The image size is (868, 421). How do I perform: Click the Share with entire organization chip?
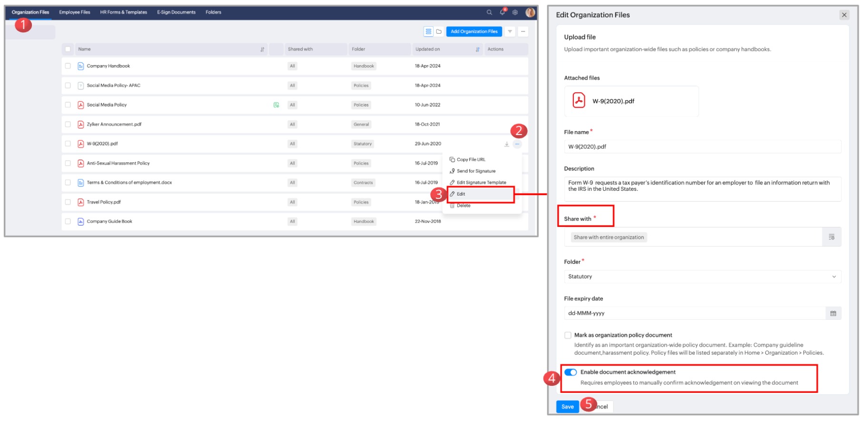(609, 237)
